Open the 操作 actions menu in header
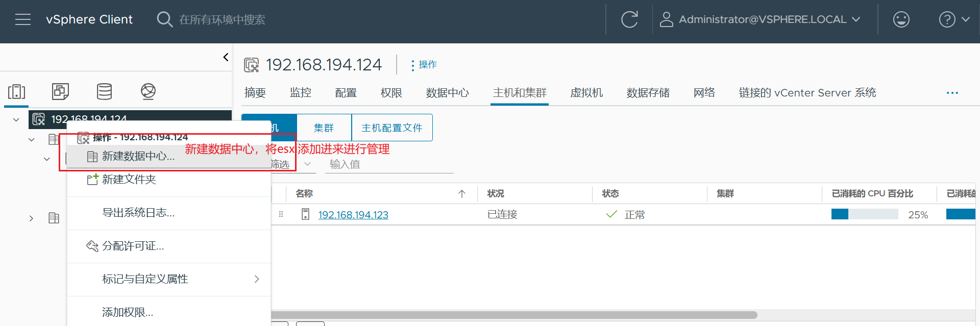Image resolution: width=980 pixels, height=326 pixels. click(x=424, y=65)
